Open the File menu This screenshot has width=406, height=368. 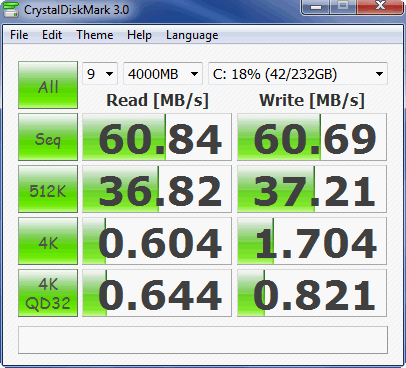point(19,35)
